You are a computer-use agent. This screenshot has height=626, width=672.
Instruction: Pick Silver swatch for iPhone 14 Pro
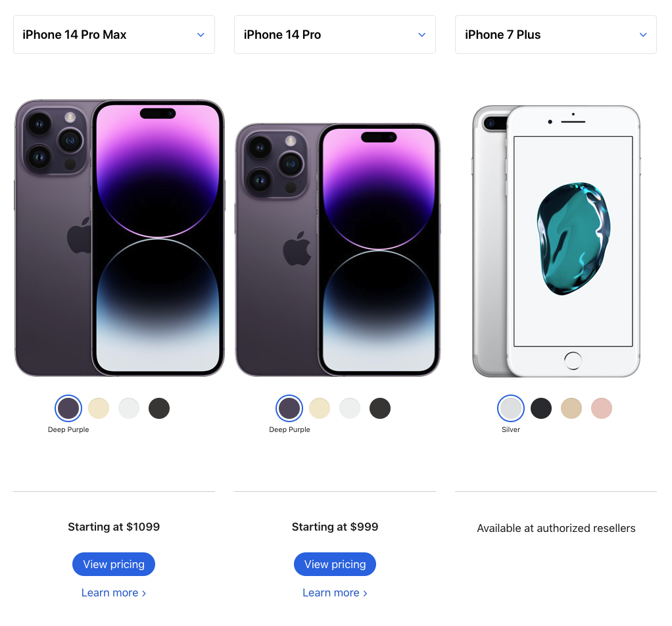pyautogui.click(x=350, y=408)
